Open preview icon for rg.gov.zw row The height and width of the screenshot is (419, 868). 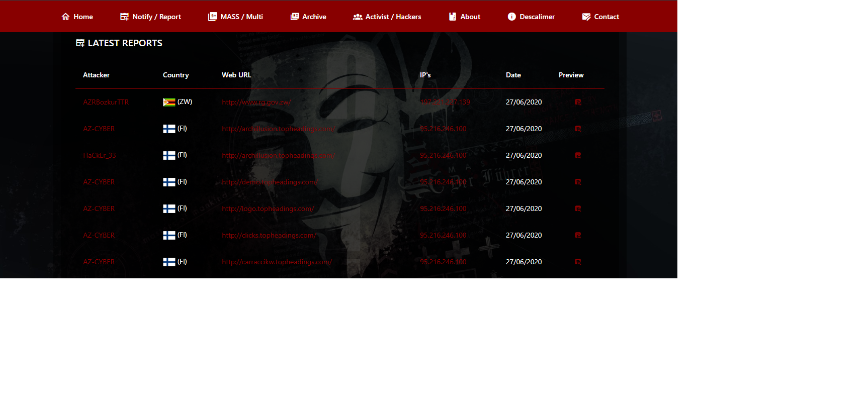(x=578, y=102)
